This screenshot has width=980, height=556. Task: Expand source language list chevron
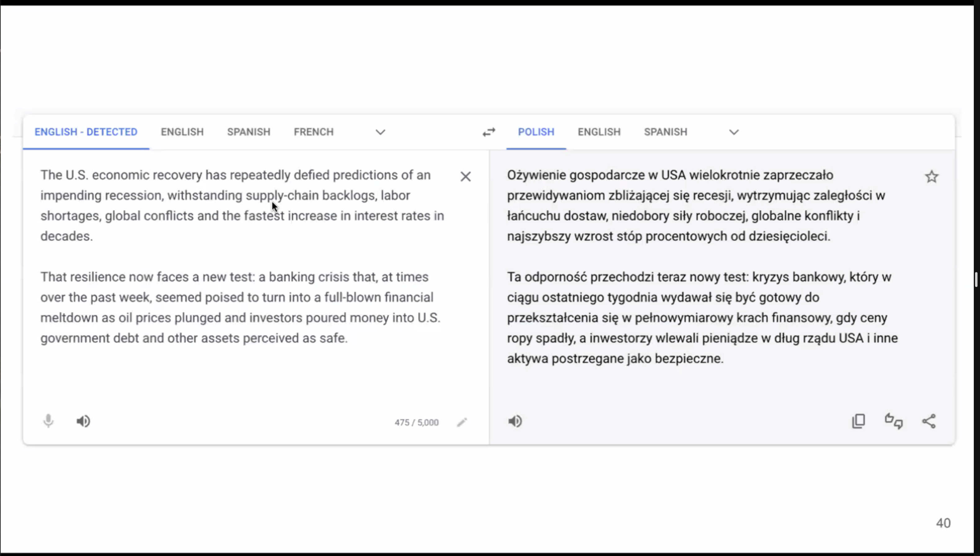(x=380, y=132)
